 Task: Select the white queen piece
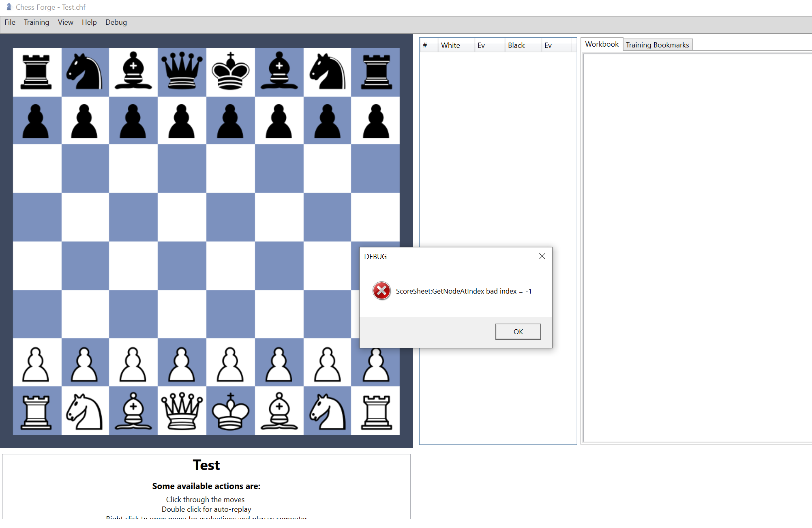(x=182, y=411)
